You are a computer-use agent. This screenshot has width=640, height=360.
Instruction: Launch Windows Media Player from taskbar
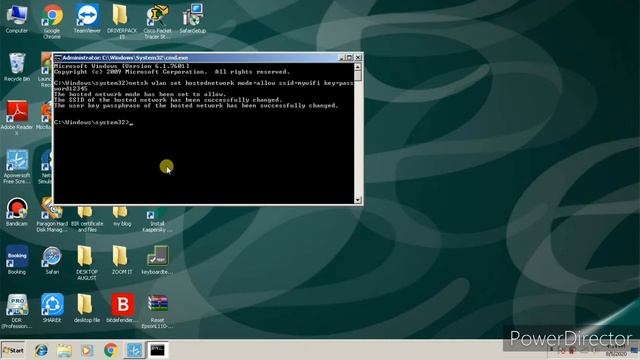87,350
